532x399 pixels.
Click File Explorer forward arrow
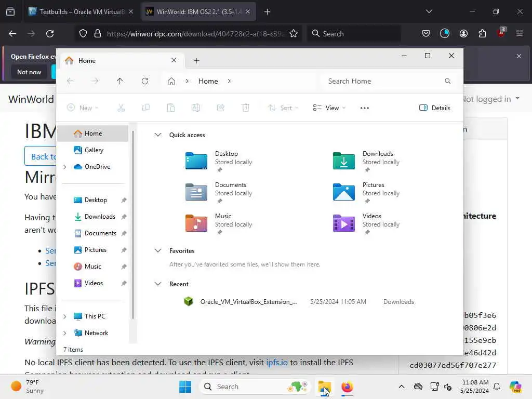pos(95,81)
